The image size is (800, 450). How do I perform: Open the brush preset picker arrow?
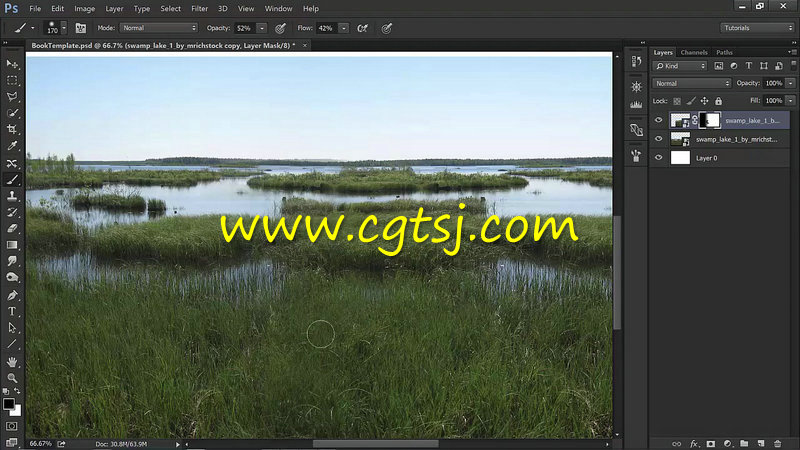(x=64, y=28)
